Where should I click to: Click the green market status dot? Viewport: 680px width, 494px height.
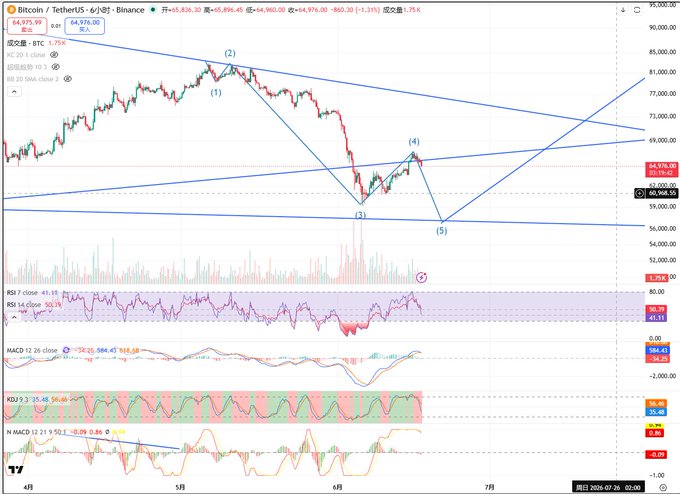tap(152, 10)
